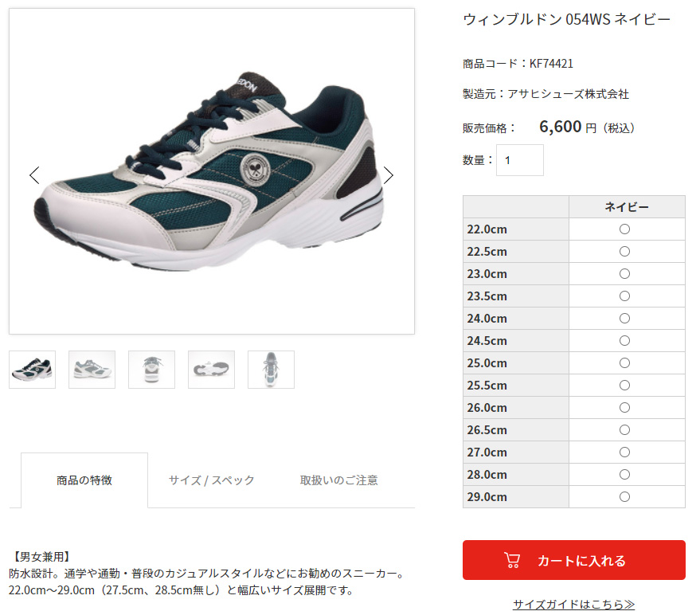Show the previous product image with left arrow
700x615 pixels.
coord(34,175)
